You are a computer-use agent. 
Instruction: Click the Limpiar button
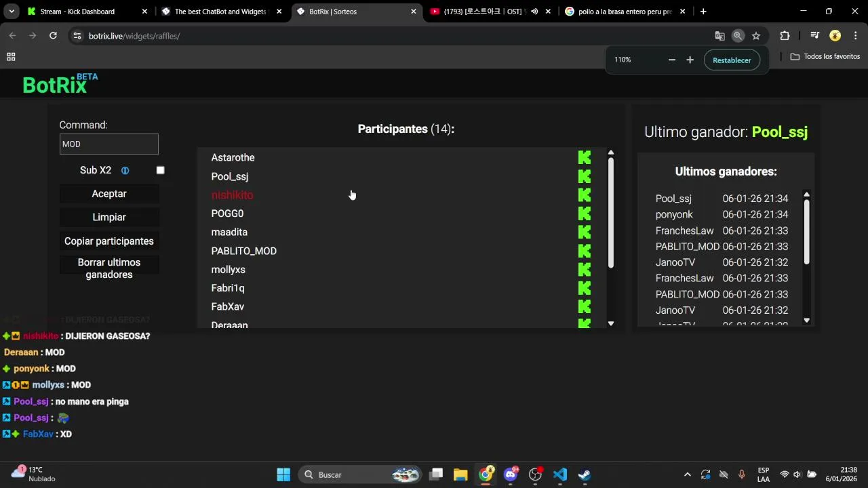coord(109,218)
